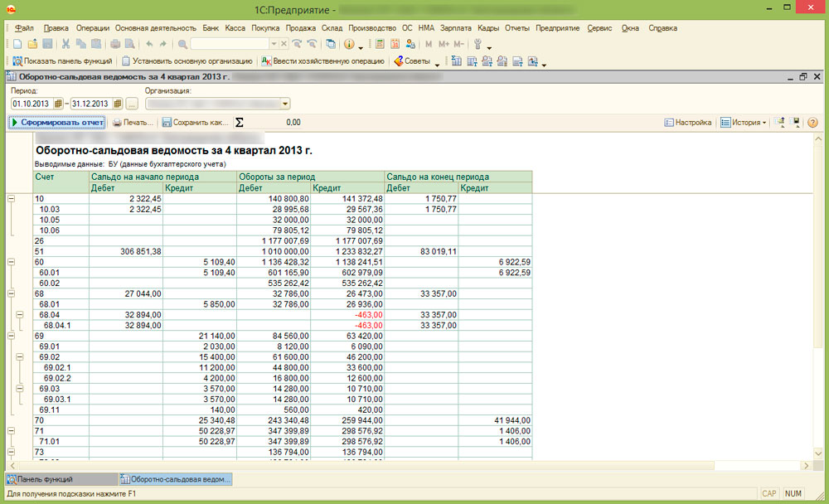Collapse account 69 tree node
Viewport: 829px width, 504px height.
(11, 334)
